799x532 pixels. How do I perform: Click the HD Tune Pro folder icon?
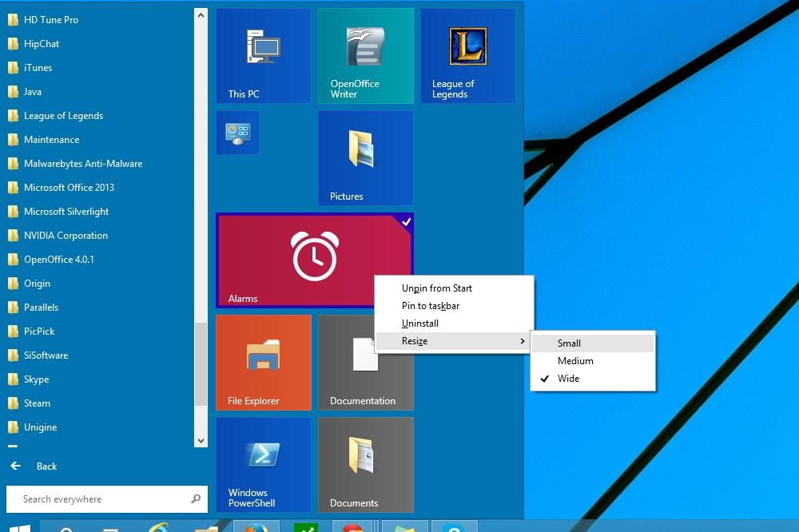click(13, 20)
